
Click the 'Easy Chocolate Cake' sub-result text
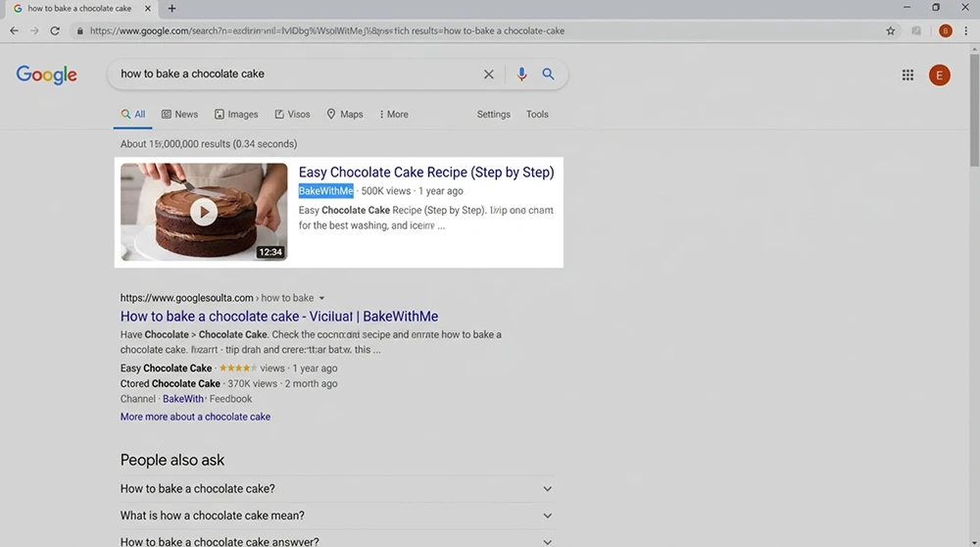(167, 369)
